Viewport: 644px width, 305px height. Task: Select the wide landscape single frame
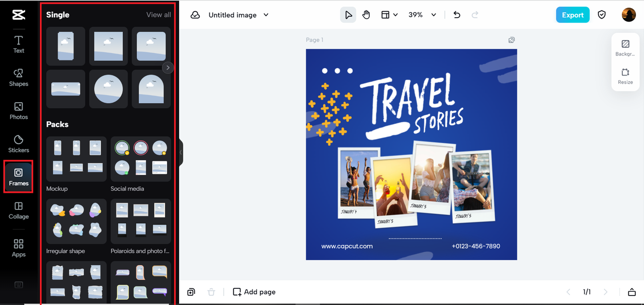pyautogui.click(x=66, y=89)
